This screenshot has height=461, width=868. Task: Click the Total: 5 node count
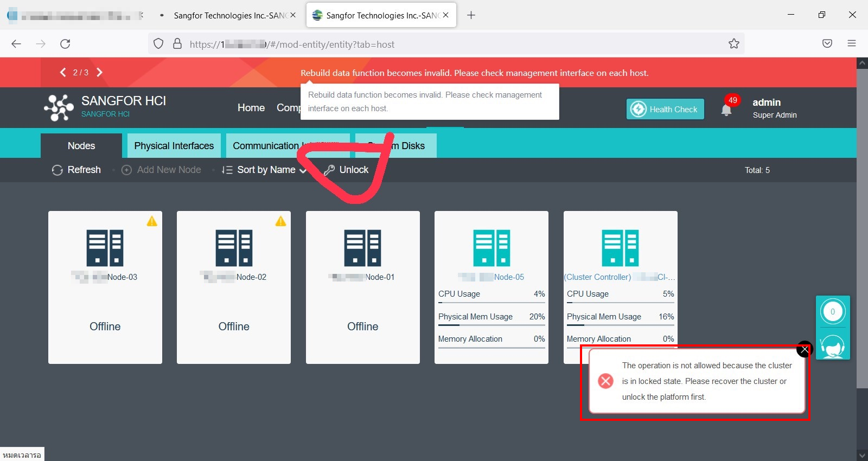click(x=757, y=170)
